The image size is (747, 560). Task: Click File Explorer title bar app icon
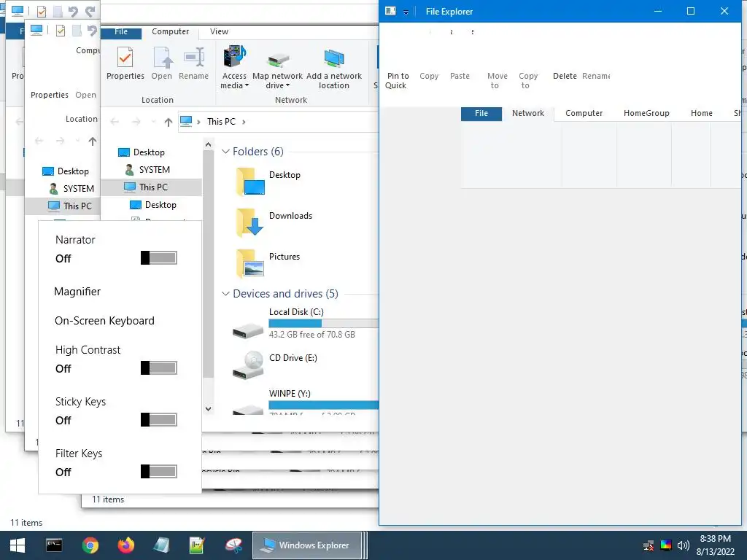tap(390, 11)
